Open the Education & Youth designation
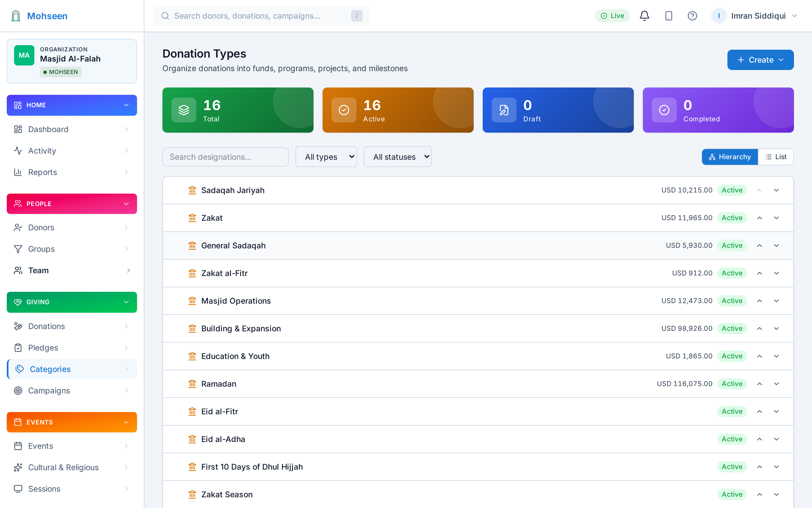Screen dimensions: 812x508 (x=235, y=356)
